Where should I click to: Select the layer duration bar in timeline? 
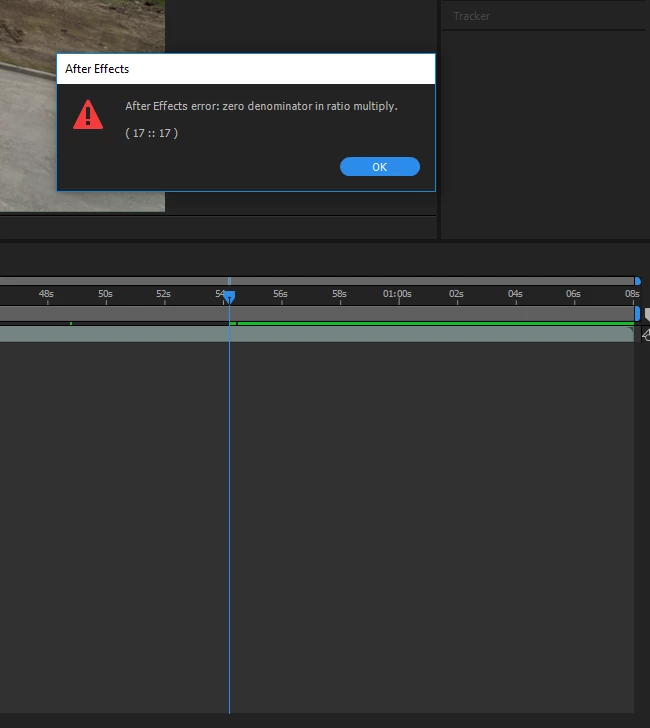coord(317,334)
